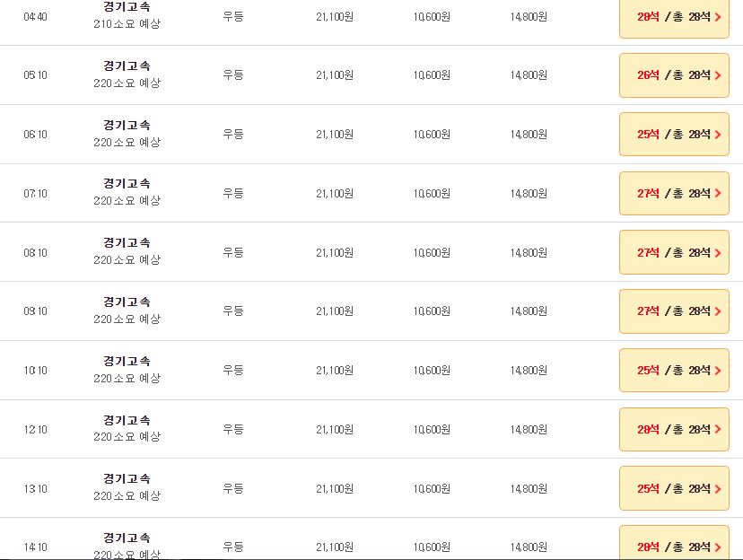Select the 12:10 departure showing 20 seats
Screen dimensions: 743x560
(674, 429)
